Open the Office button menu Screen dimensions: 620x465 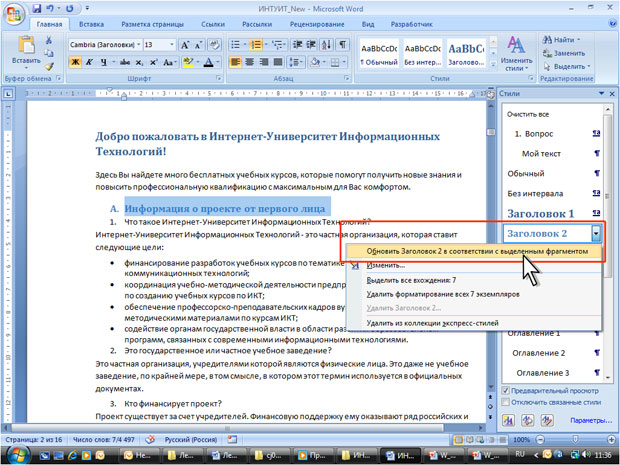(x=13, y=14)
